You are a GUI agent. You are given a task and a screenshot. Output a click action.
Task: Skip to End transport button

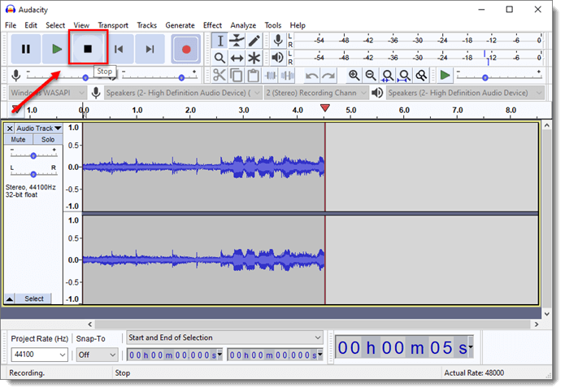(x=150, y=49)
